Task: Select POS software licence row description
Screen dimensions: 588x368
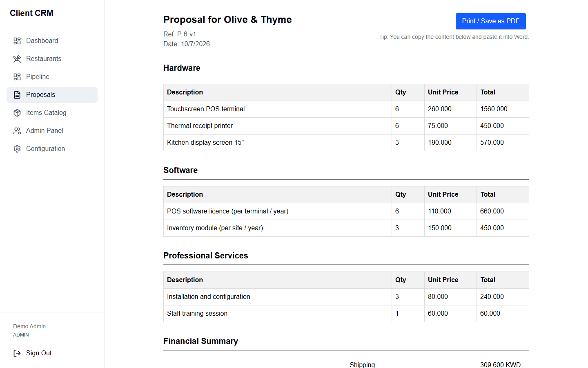Action: [x=227, y=211]
